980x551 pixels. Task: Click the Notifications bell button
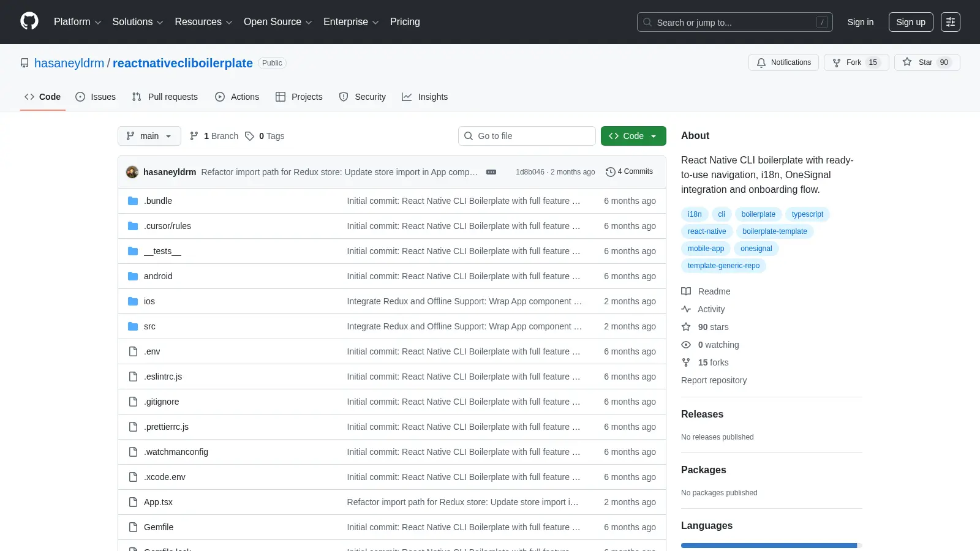tap(783, 62)
